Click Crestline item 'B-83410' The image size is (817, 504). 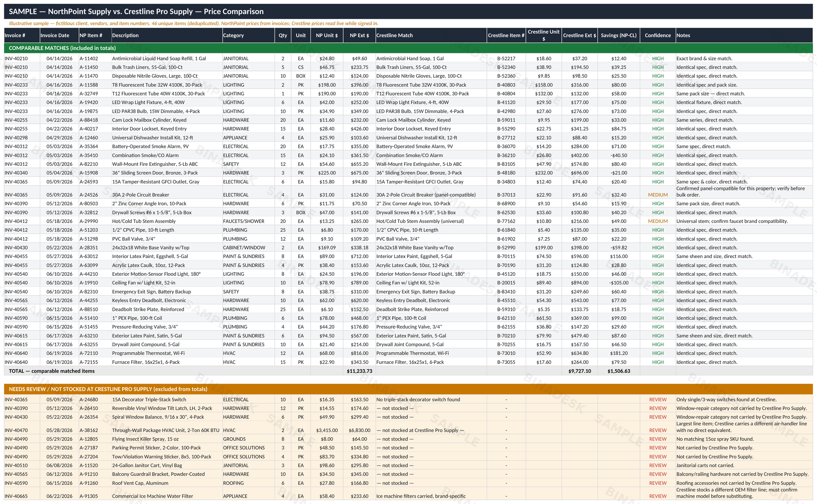coord(506,292)
